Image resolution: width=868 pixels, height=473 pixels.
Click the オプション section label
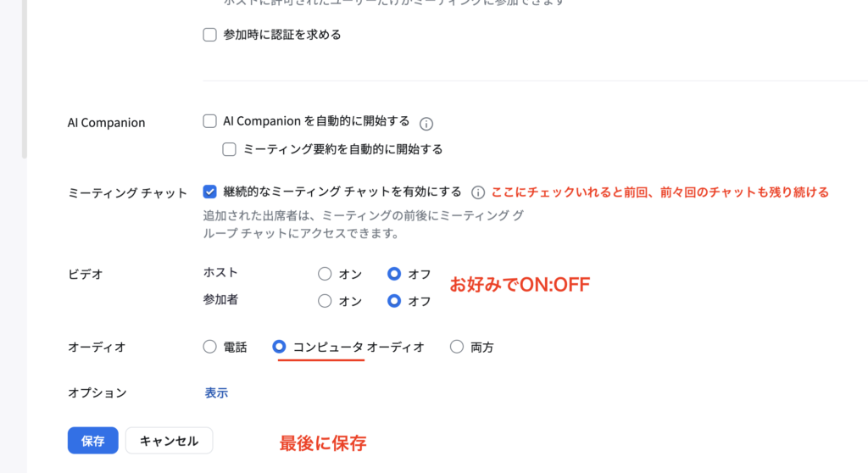coord(97,392)
